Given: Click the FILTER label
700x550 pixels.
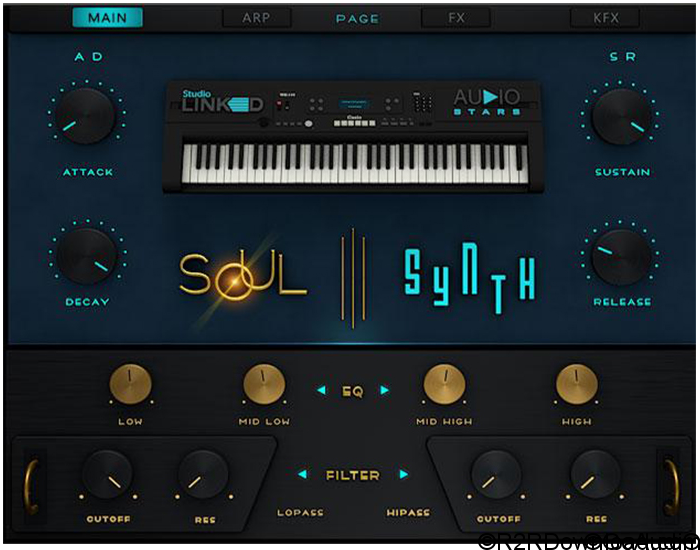Looking at the screenshot, I should [x=353, y=475].
